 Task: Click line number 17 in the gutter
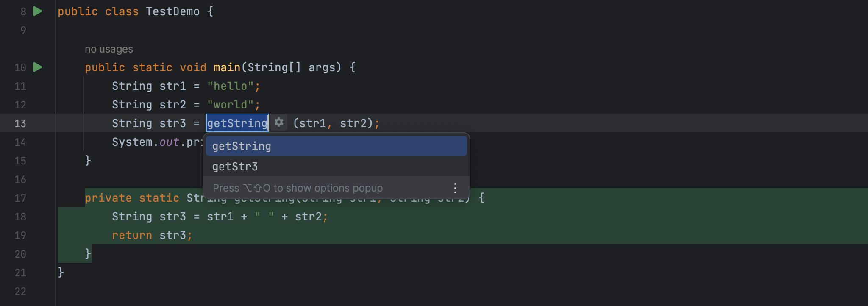20,198
